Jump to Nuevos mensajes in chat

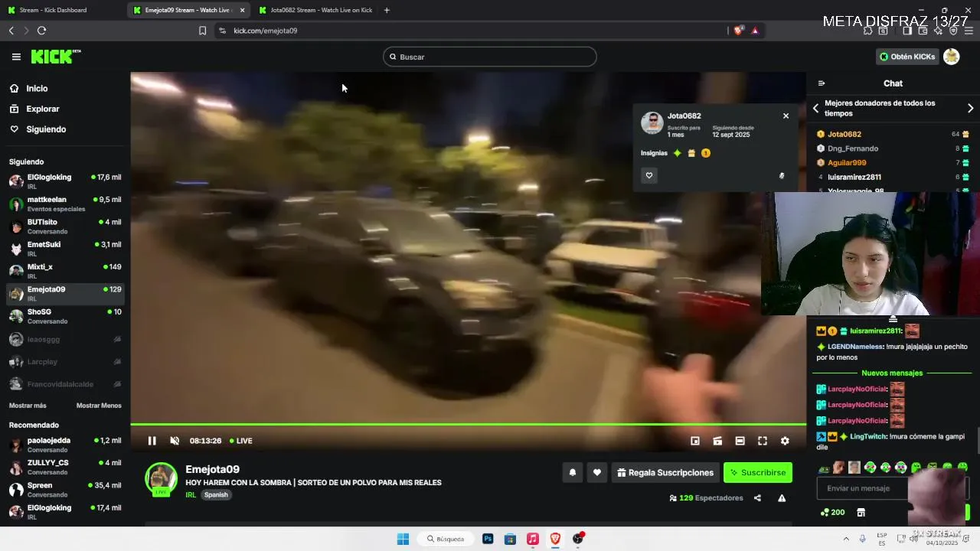point(892,373)
